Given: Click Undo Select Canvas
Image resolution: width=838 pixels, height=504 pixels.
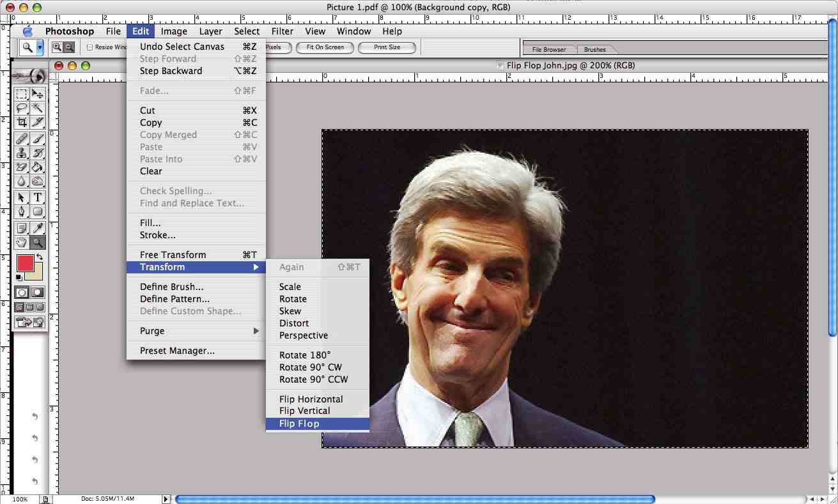Looking at the screenshot, I should 196,47.
